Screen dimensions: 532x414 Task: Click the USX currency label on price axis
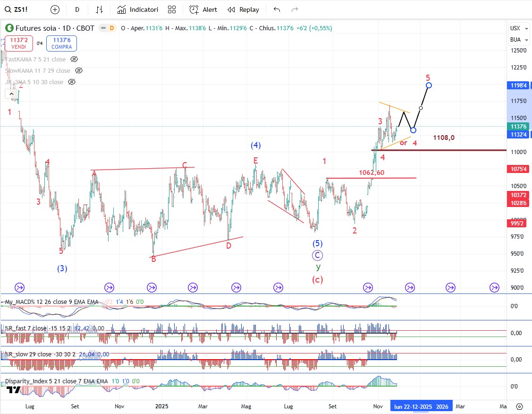[515, 28]
